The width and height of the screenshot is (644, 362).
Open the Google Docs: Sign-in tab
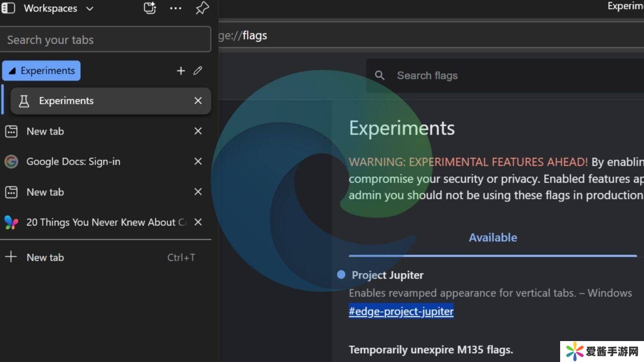73,162
